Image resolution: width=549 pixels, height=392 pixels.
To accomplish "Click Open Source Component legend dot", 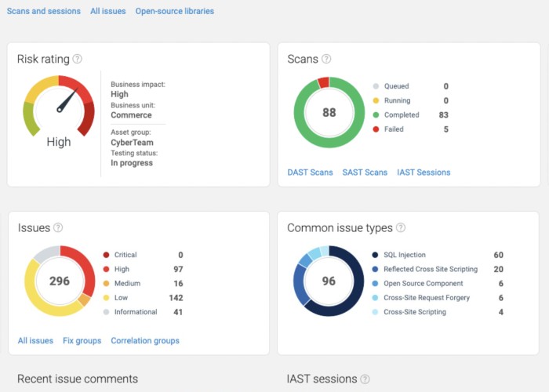I will click(375, 284).
